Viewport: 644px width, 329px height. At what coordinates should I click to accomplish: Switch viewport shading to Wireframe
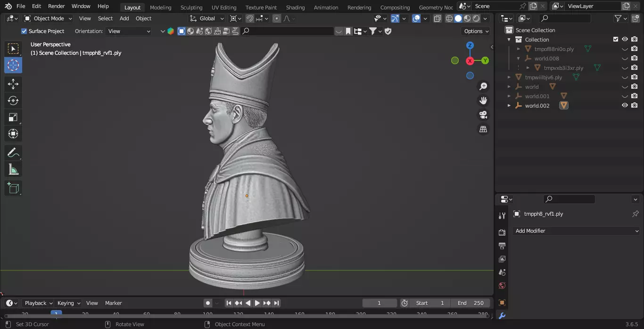(449, 18)
